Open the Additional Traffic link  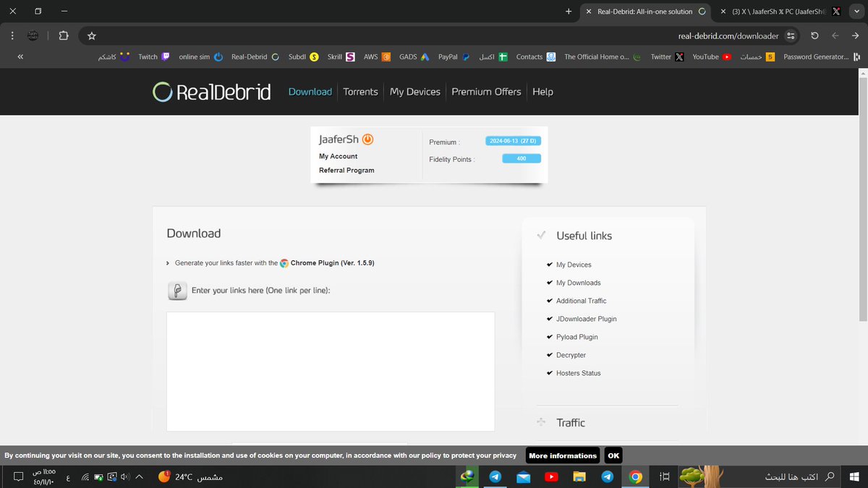[x=582, y=301]
